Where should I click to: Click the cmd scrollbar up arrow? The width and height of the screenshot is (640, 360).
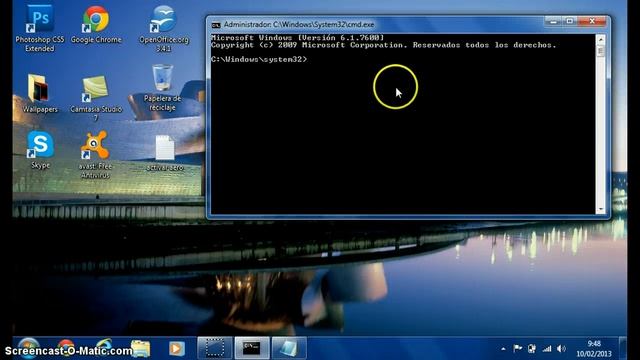600,40
